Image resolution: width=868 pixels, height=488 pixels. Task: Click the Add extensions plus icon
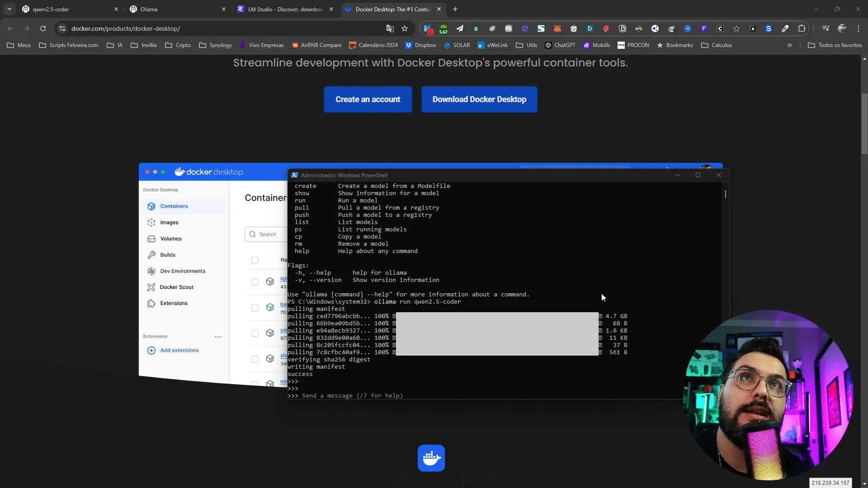151,351
